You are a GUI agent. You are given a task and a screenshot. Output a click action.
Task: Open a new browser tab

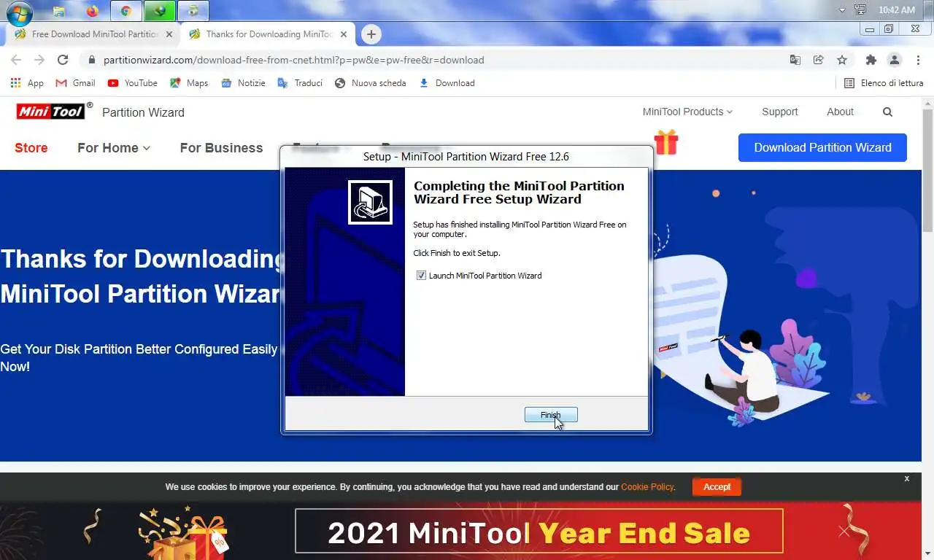point(371,34)
